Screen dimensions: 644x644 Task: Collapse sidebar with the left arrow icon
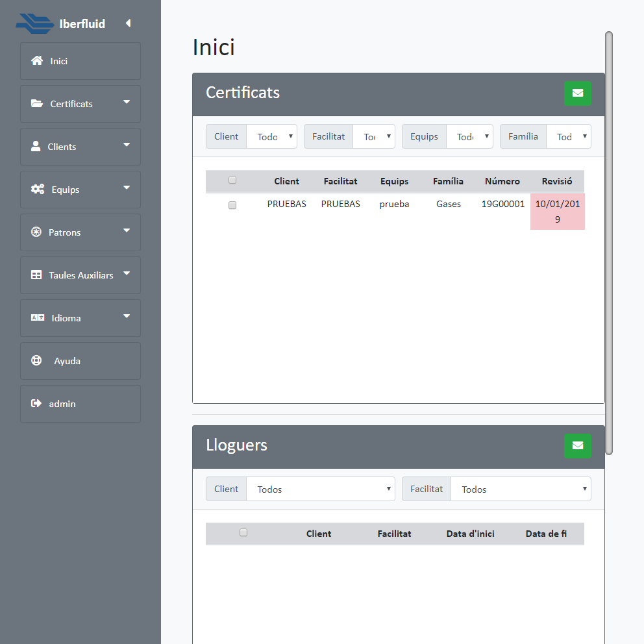point(128,23)
